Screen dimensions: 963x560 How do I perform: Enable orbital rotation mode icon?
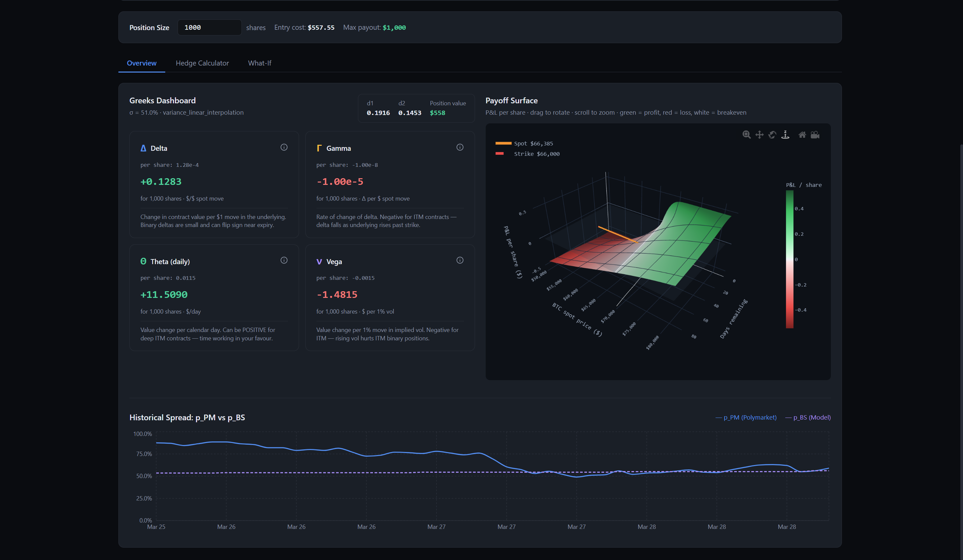point(772,134)
